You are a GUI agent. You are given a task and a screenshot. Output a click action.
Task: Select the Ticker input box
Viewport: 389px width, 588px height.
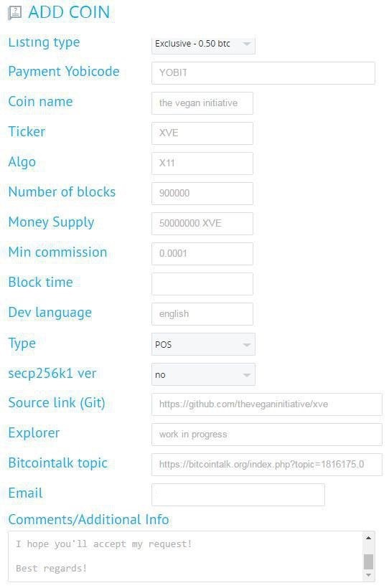click(202, 133)
